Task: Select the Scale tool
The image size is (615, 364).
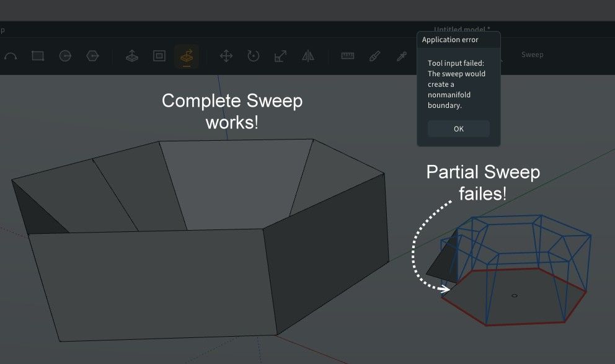Action: click(280, 56)
